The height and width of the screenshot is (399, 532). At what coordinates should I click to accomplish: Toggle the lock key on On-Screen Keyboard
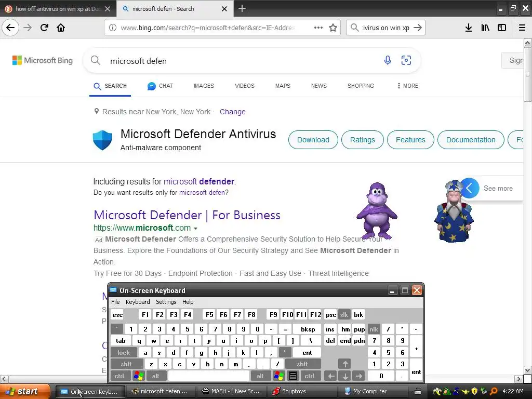tap(124, 353)
